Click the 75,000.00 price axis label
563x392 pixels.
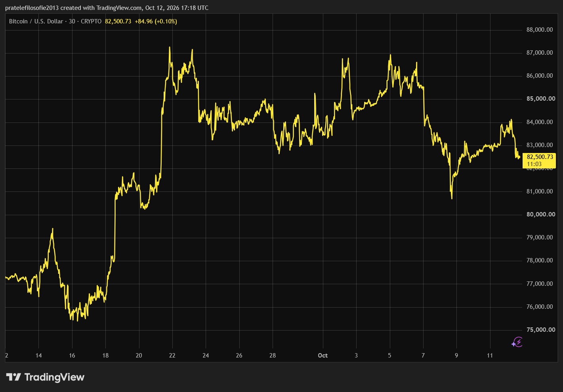(541, 330)
